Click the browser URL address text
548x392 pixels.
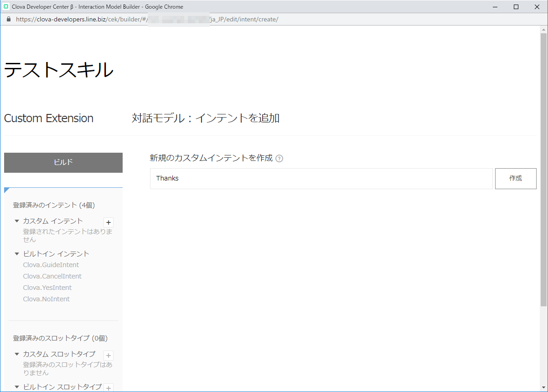click(x=146, y=19)
